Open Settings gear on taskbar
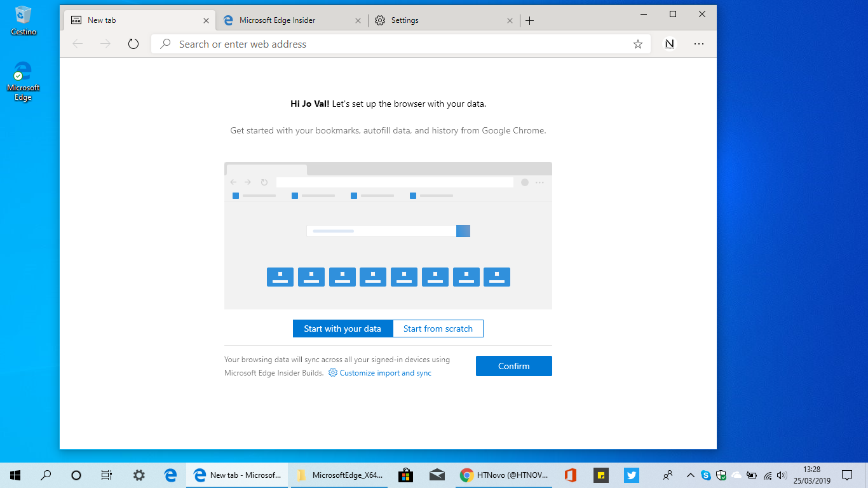Screen dimensions: 868x488 pyautogui.click(x=139, y=475)
